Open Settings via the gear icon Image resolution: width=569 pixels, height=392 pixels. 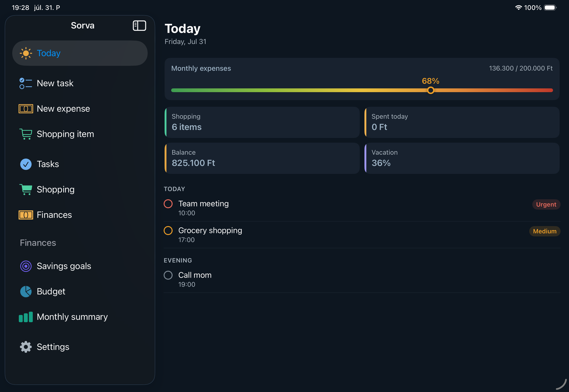click(x=26, y=347)
